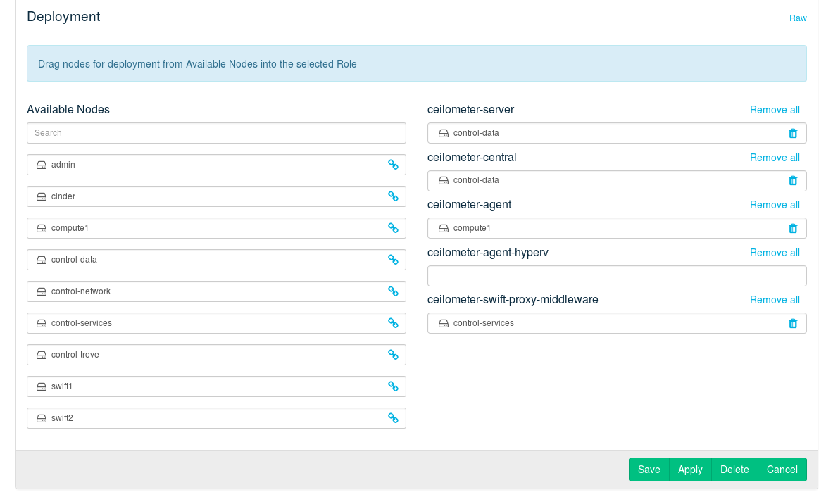The width and height of the screenshot is (833, 504).
Task: Click link icon on swift1 node
Action: 393,386
